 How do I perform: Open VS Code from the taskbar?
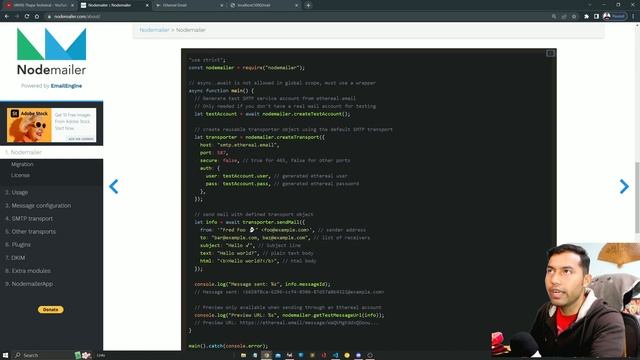click(336, 356)
